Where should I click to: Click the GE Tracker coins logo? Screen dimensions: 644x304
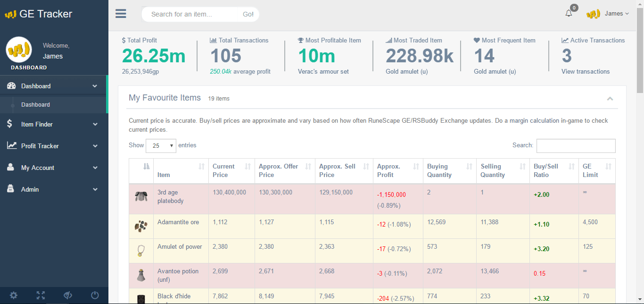[10, 14]
